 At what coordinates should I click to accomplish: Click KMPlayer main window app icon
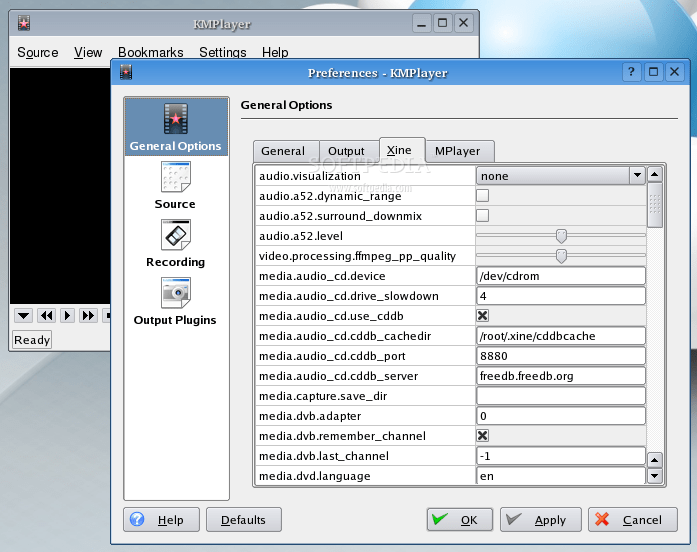24,23
